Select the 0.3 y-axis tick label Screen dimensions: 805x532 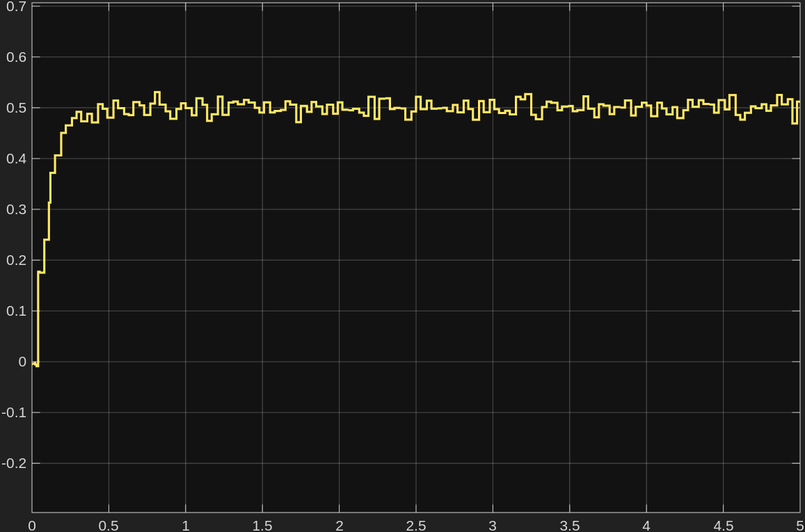[16, 209]
